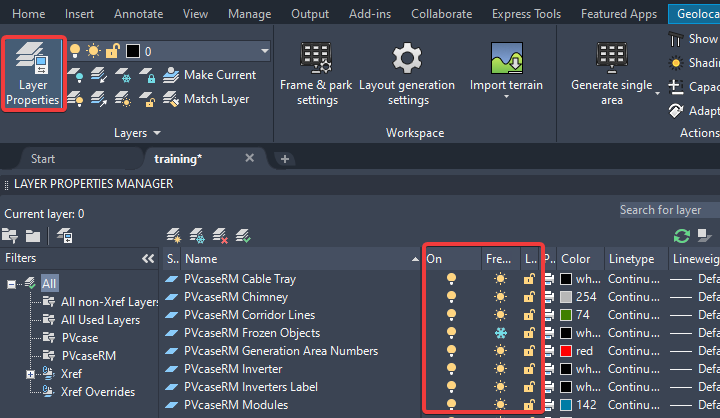Open a new drawing tab with plus
The width and height of the screenshot is (720, 418).
(285, 159)
